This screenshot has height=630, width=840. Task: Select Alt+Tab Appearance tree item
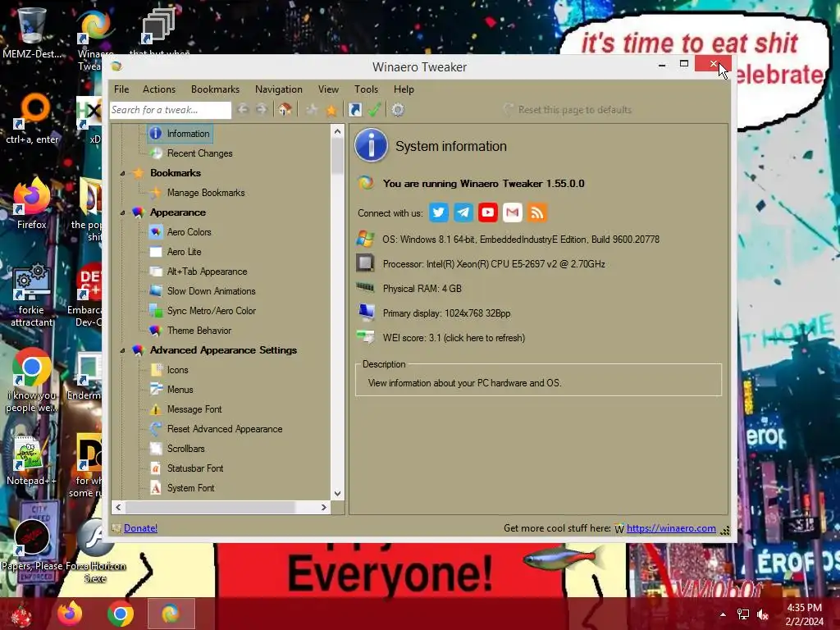(207, 272)
